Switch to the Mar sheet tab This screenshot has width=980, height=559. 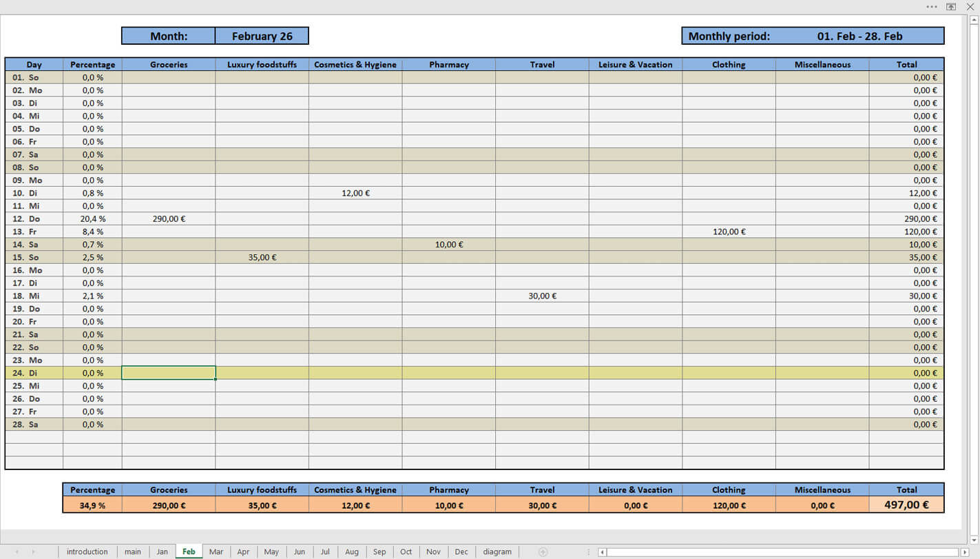[x=216, y=552]
